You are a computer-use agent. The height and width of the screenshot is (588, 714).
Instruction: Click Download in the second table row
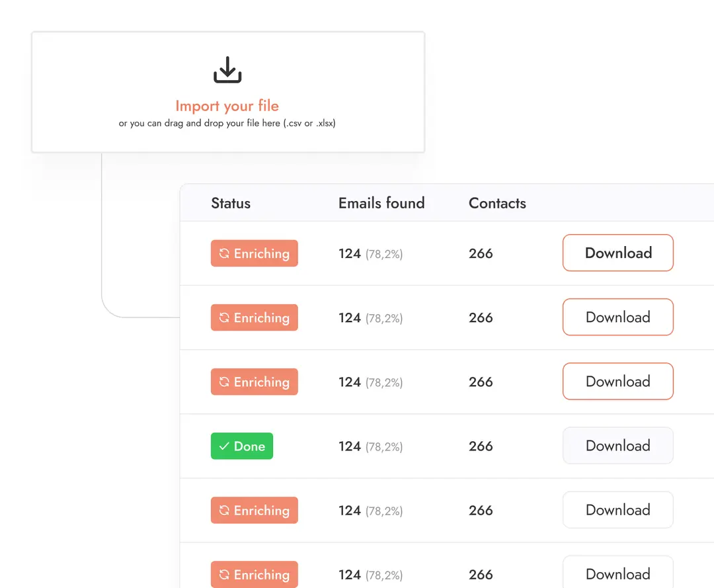coord(618,317)
